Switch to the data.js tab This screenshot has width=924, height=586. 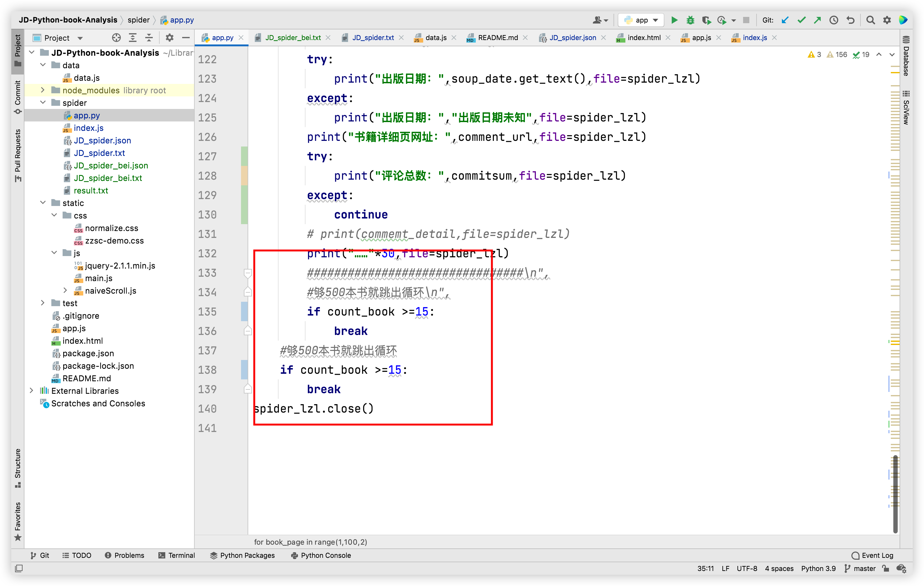[435, 38]
